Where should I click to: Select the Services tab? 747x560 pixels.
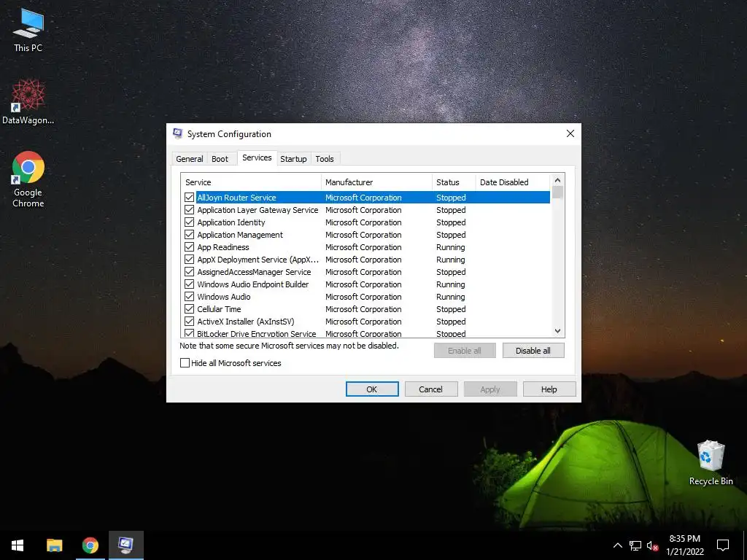(x=257, y=157)
